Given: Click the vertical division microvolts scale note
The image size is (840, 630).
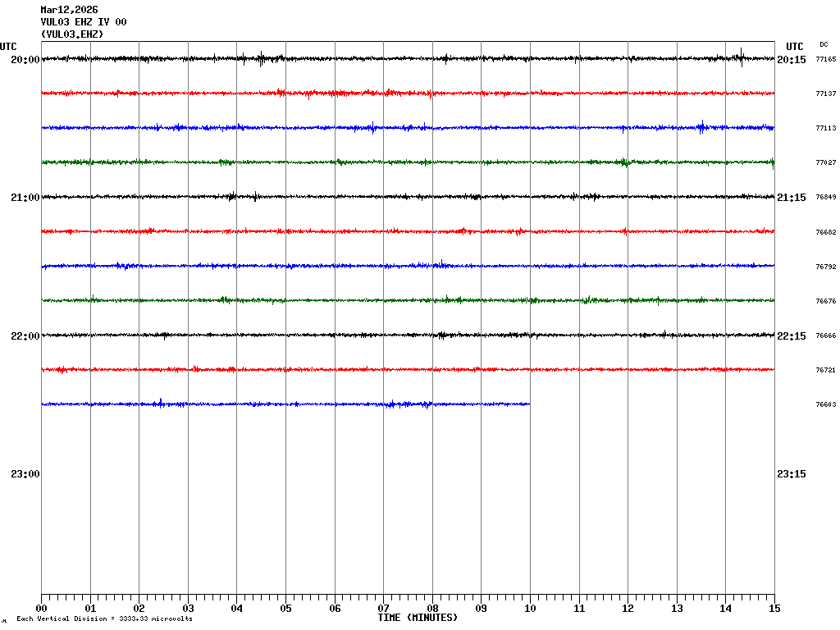Looking at the screenshot, I should pyautogui.click(x=104, y=619).
